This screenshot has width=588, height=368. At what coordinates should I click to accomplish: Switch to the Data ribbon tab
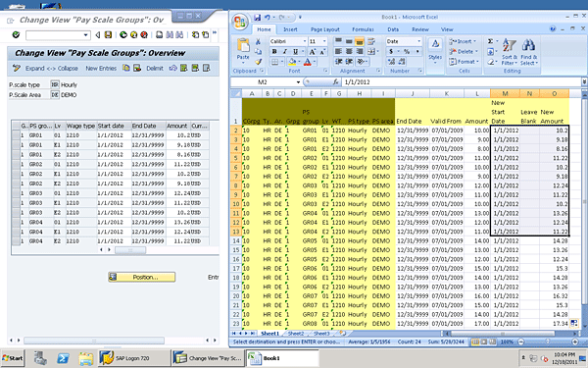coord(393,29)
